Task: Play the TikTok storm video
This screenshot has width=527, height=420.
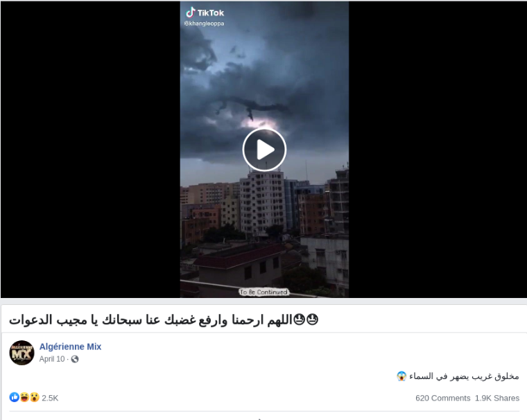Action: coord(264,150)
